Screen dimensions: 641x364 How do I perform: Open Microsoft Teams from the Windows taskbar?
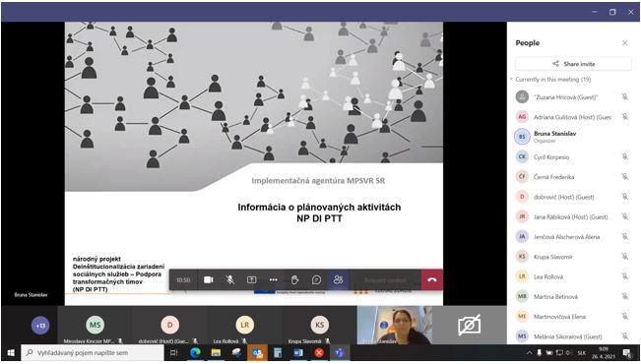[340, 352]
